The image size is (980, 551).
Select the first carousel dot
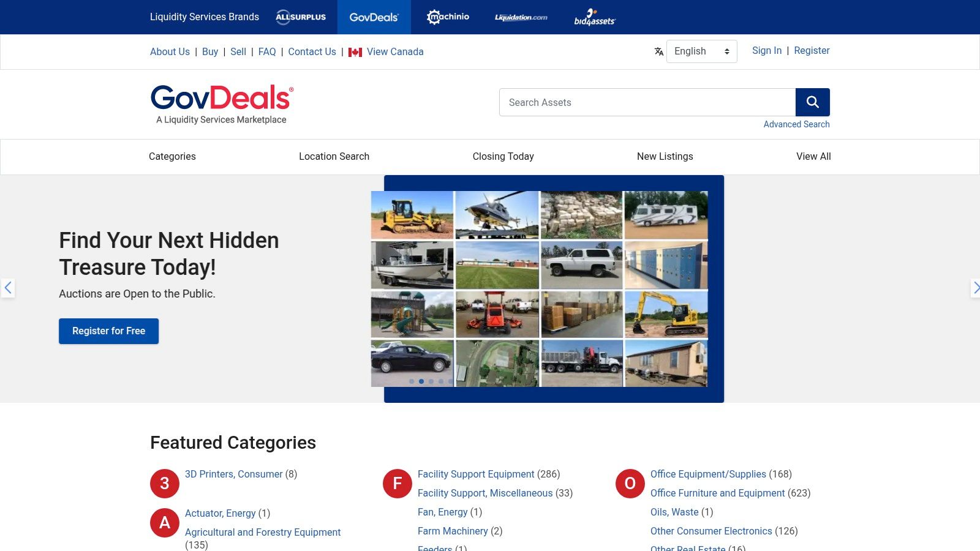[412, 381]
